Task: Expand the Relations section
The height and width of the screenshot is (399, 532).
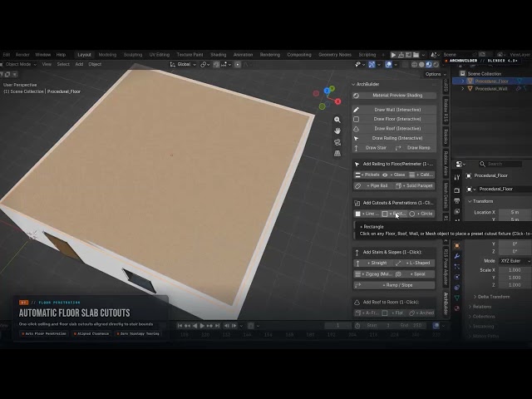Action: (479, 307)
